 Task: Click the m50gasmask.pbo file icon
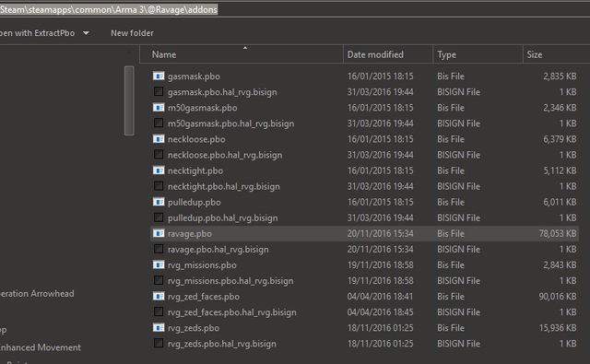click(159, 108)
